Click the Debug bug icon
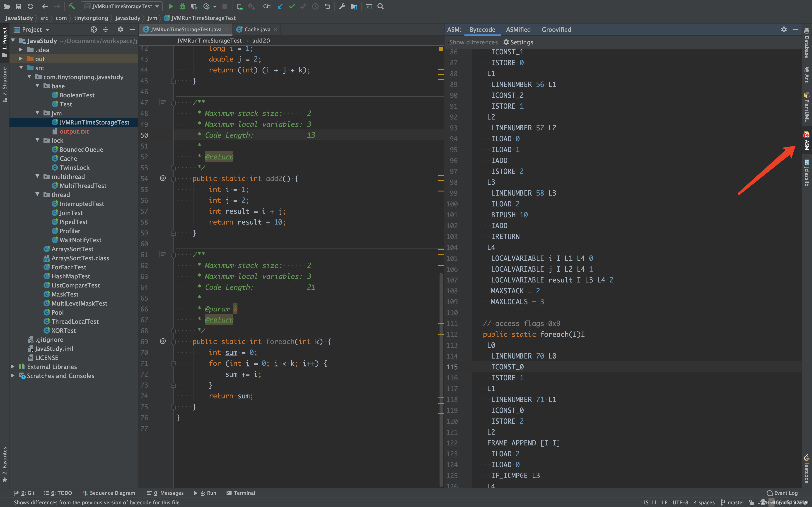Image resolution: width=812 pixels, height=507 pixels. click(x=182, y=6)
